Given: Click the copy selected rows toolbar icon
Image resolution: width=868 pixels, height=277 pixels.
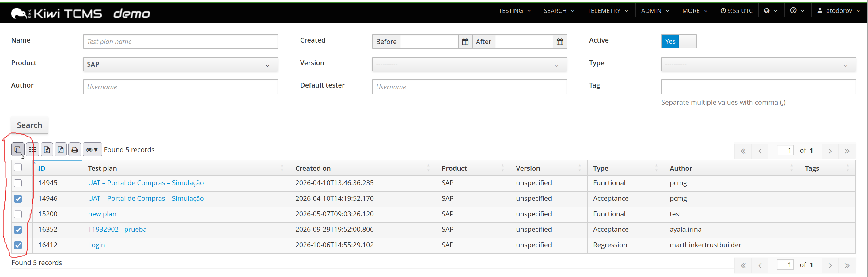Looking at the screenshot, I should 18,150.
